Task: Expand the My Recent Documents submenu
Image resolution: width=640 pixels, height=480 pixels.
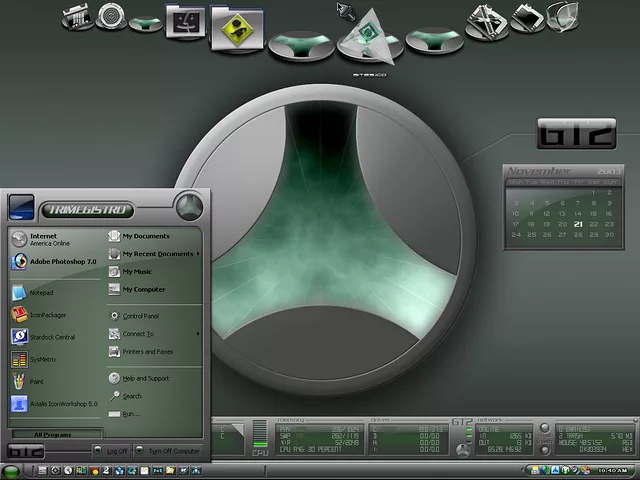Action: [x=158, y=254]
